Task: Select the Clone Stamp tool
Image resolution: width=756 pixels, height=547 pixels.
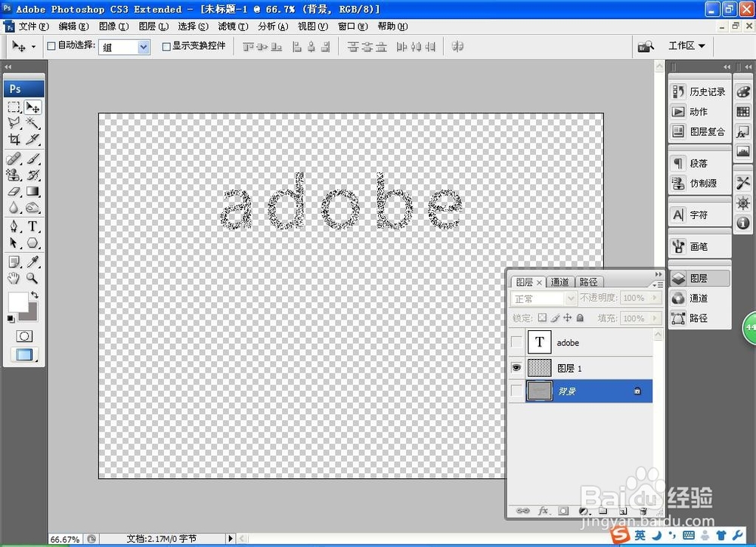Action: (14, 175)
